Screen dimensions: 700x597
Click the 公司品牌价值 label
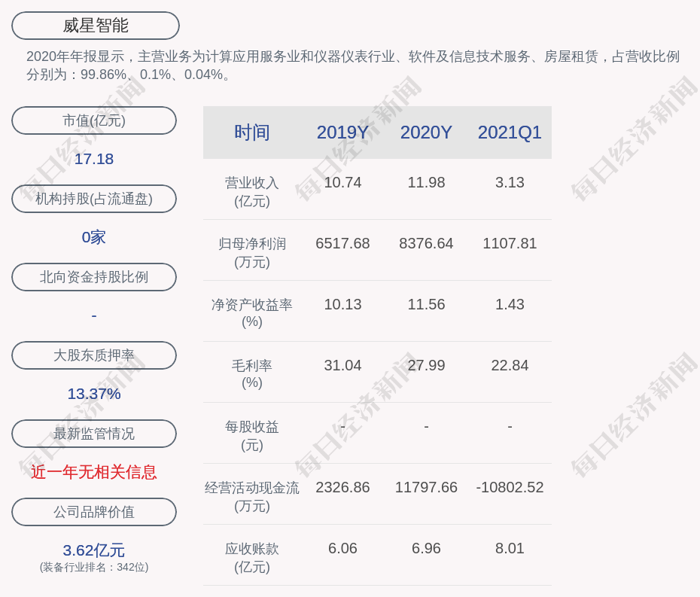coord(94,512)
